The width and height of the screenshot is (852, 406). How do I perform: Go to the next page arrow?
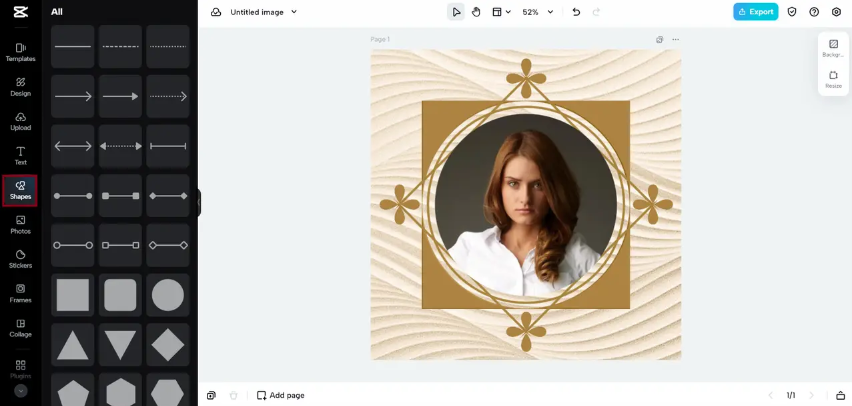812,395
